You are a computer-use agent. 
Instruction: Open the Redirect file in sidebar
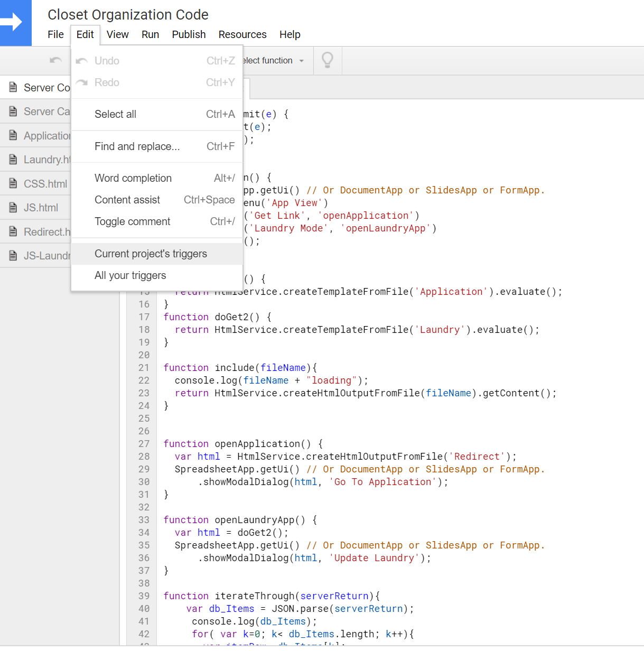click(35, 231)
